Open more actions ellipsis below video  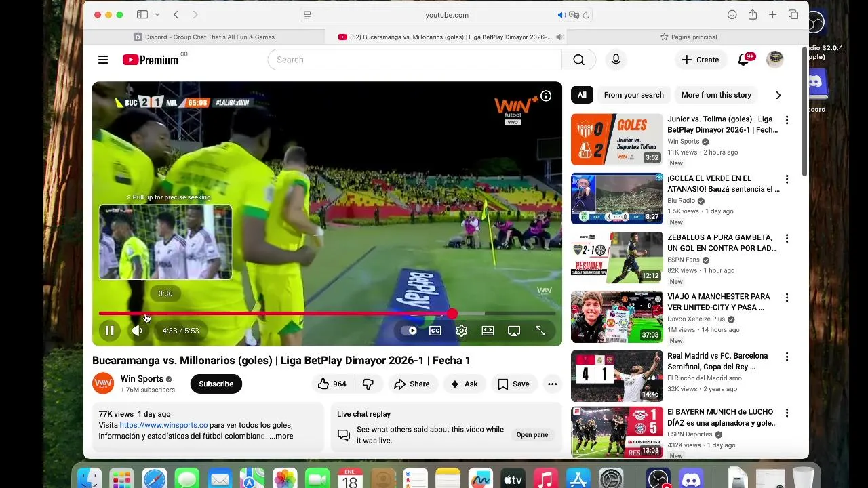(553, 384)
